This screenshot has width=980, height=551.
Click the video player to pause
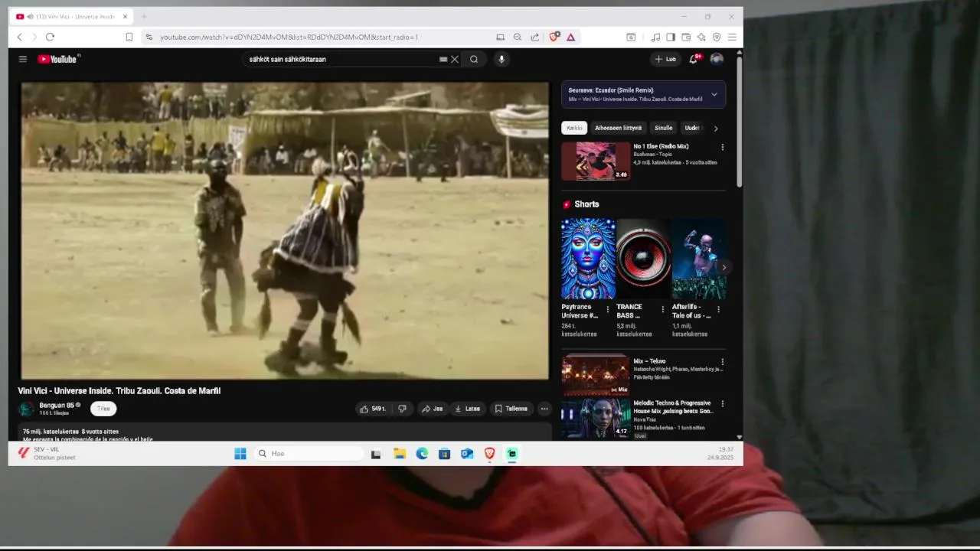285,230
